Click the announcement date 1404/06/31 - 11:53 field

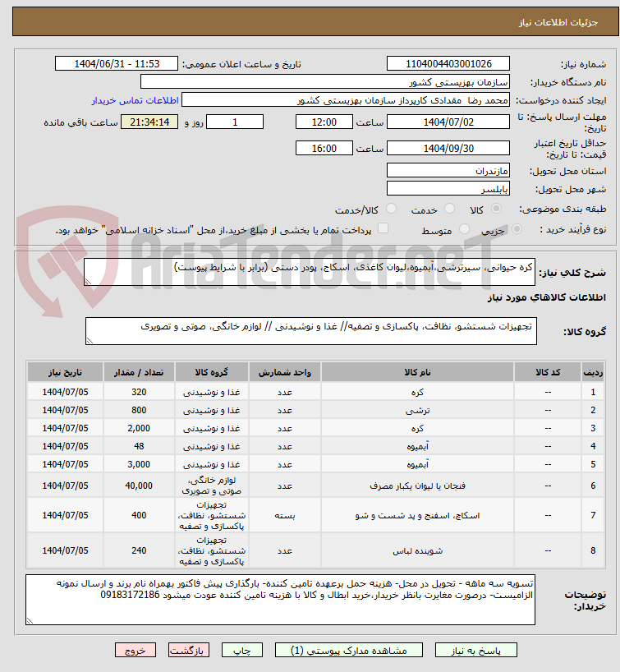tap(117, 64)
